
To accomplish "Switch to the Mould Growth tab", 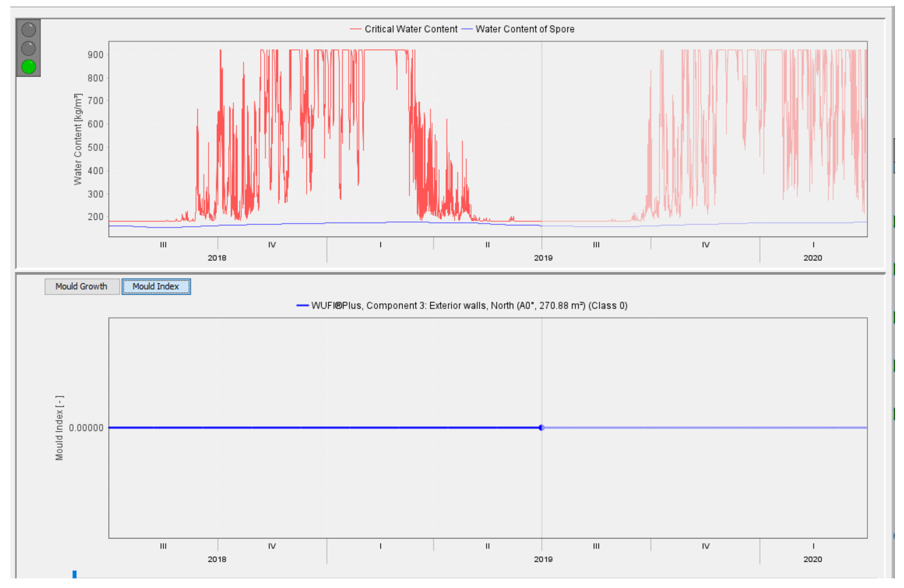I will click(82, 287).
